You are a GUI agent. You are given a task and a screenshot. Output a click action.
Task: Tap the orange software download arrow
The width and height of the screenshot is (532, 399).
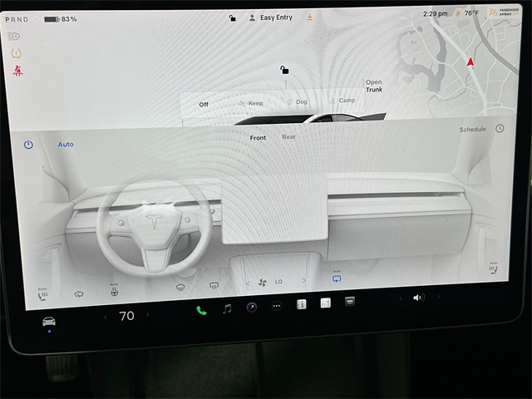(x=309, y=17)
